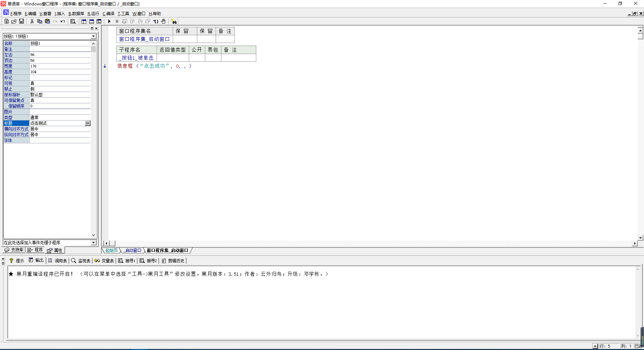Click the Run to cursor icon

tap(156, 21)
